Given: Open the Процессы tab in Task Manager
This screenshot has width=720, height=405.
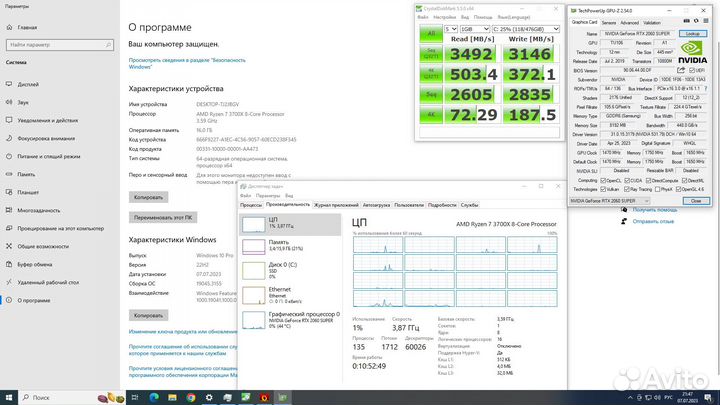Looking at the screenshot, I should click(251, 205).
